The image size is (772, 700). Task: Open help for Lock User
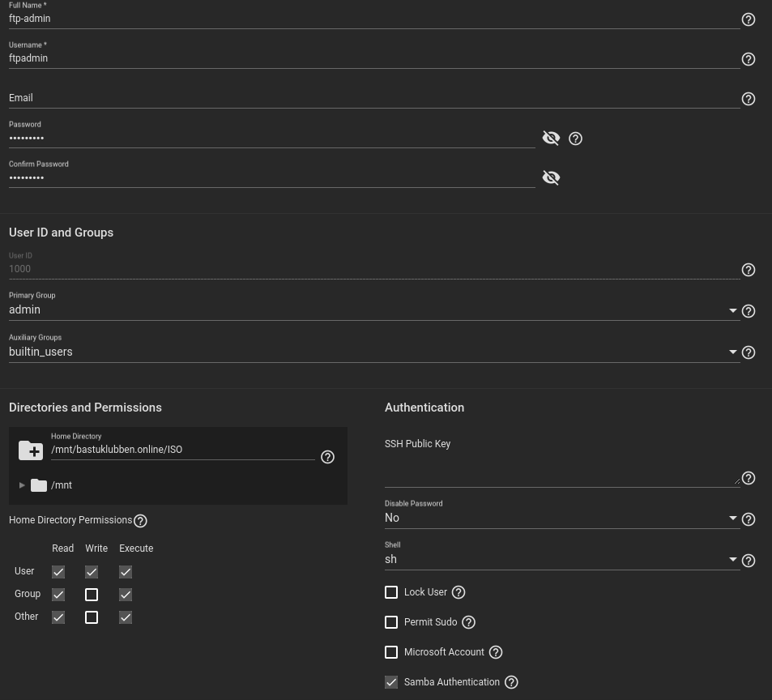click(x=458, y=592)
